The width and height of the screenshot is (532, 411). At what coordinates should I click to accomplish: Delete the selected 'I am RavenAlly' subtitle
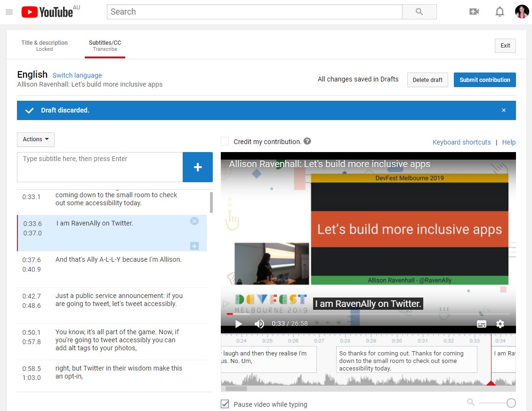point(194,221)
